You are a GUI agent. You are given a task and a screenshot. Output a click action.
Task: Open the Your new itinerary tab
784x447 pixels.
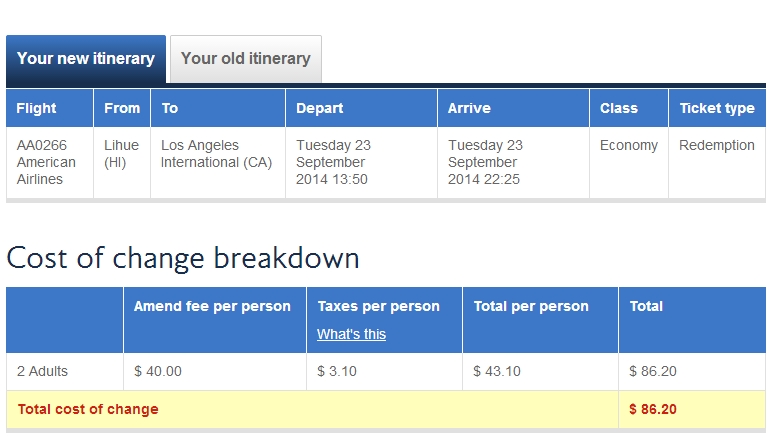86,59
